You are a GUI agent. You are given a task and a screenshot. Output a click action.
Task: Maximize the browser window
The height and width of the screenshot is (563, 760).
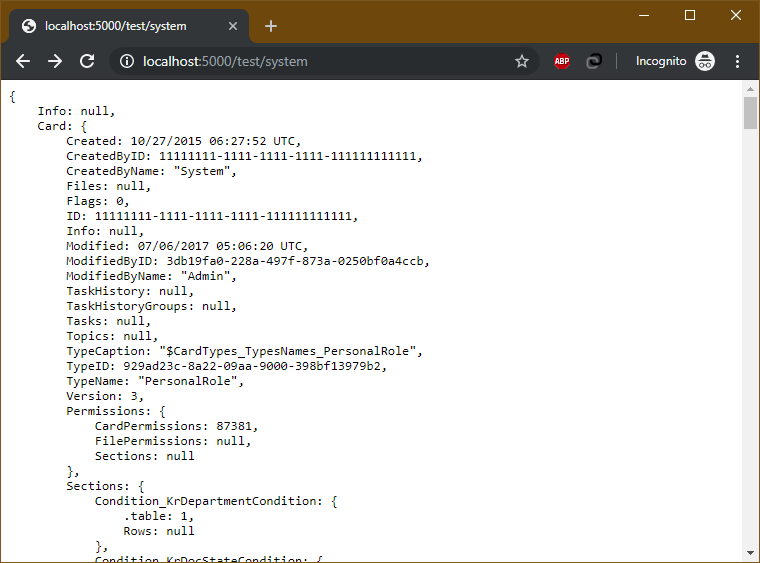coord(689,15)
